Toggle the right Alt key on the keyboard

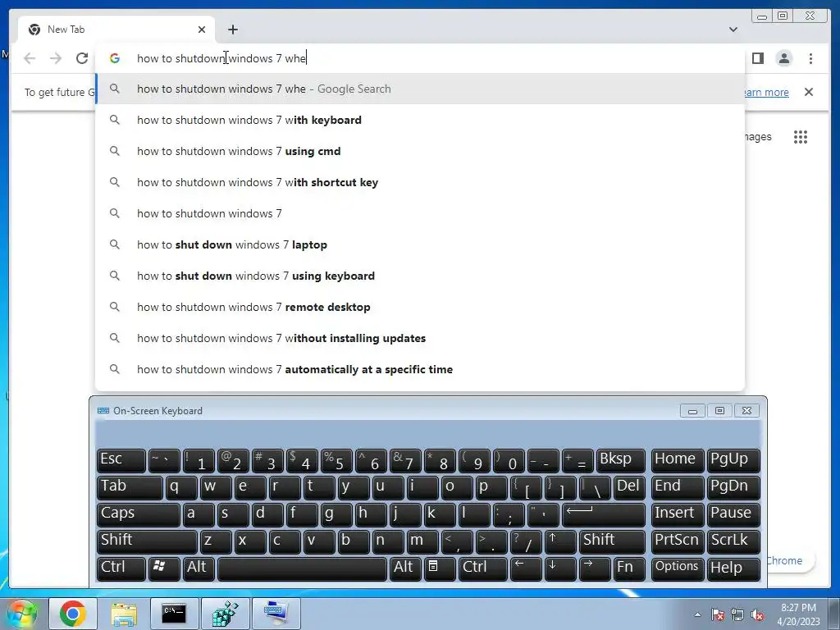pyautogui.click(x=405, y=568)
